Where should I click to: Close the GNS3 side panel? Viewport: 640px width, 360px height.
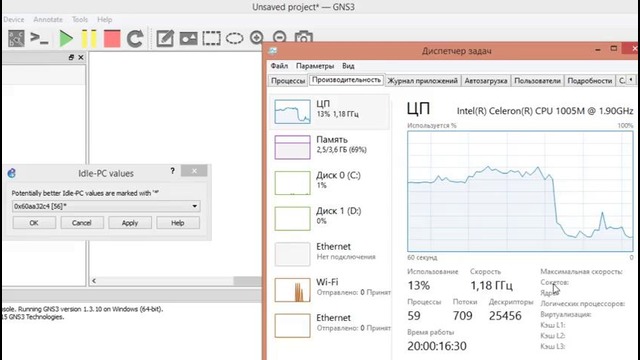tap(81, 58)
